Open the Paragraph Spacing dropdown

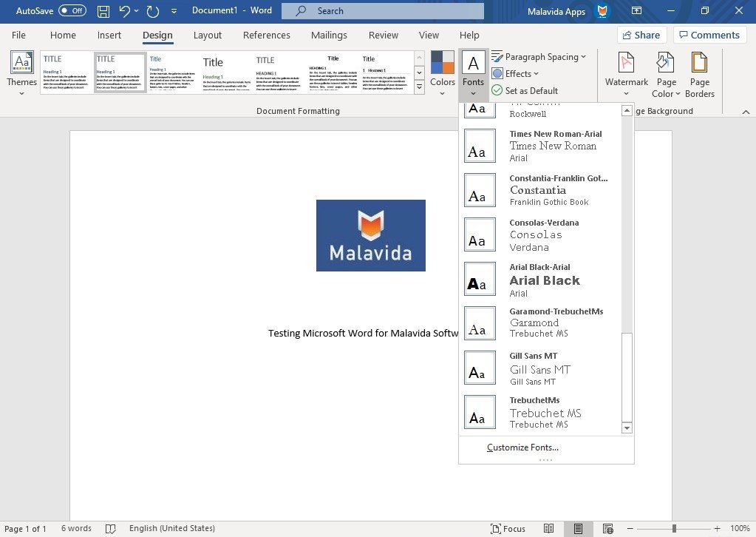(540, 56)
